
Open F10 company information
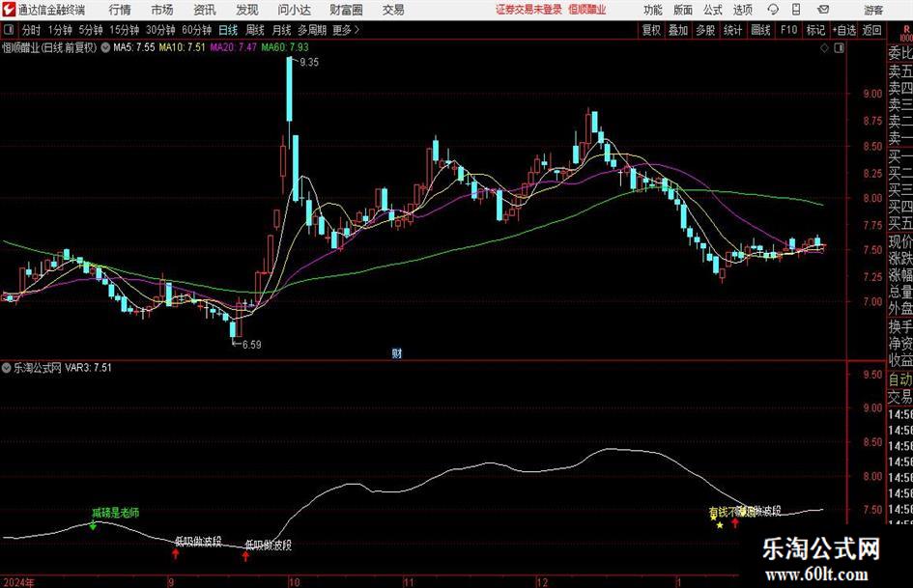pyautogui.click(x=789, y=30)
